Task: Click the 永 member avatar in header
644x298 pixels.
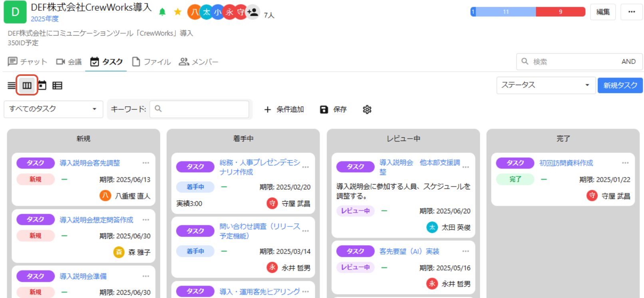Action: pyautogui.click(x=229, y=12)
